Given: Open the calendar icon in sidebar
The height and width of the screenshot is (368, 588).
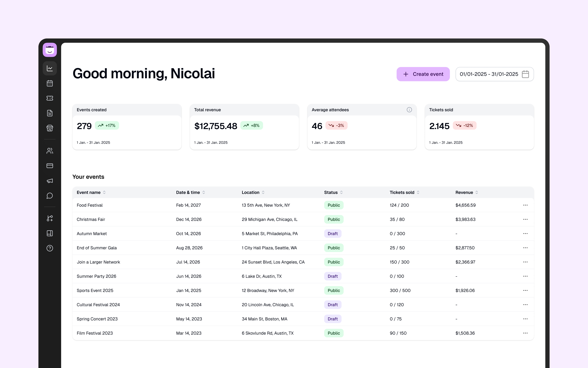Looking at the screenshot, I should click(50, 83).
